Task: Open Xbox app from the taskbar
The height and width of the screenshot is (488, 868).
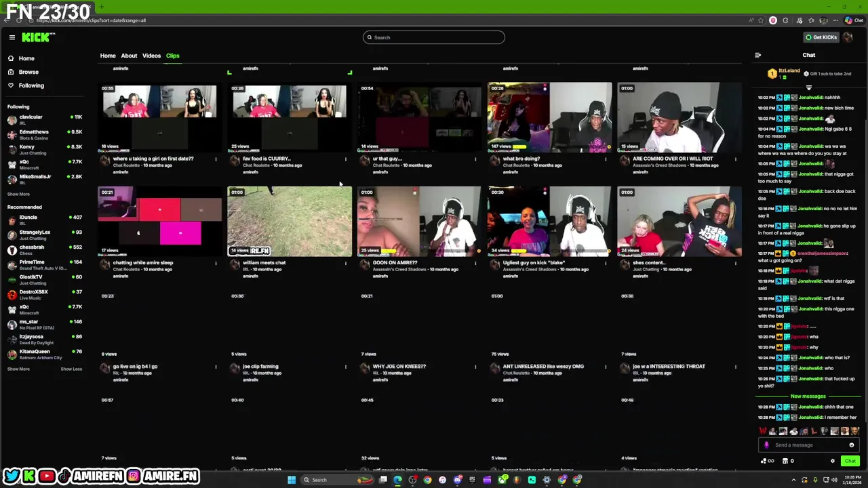Action: 502,480
